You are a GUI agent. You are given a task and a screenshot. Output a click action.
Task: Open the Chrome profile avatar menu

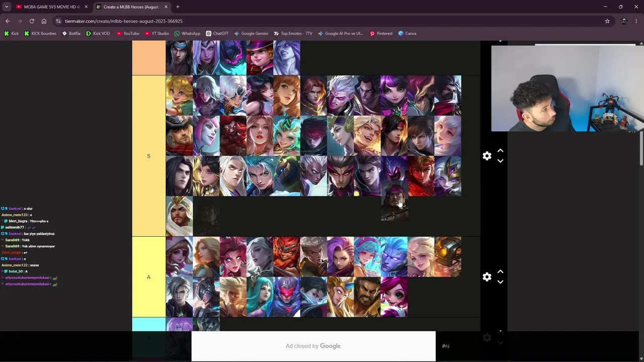624,21
